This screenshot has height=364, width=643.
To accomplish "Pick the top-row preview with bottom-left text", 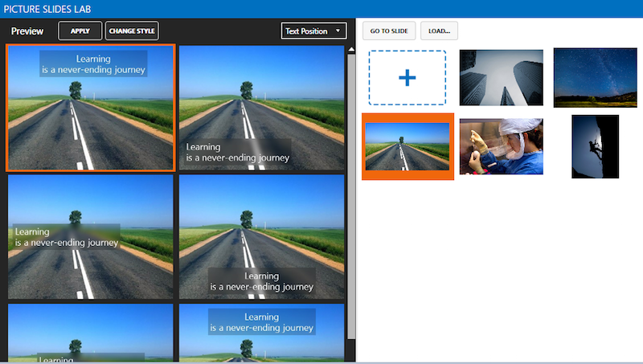I will [262, 108].
